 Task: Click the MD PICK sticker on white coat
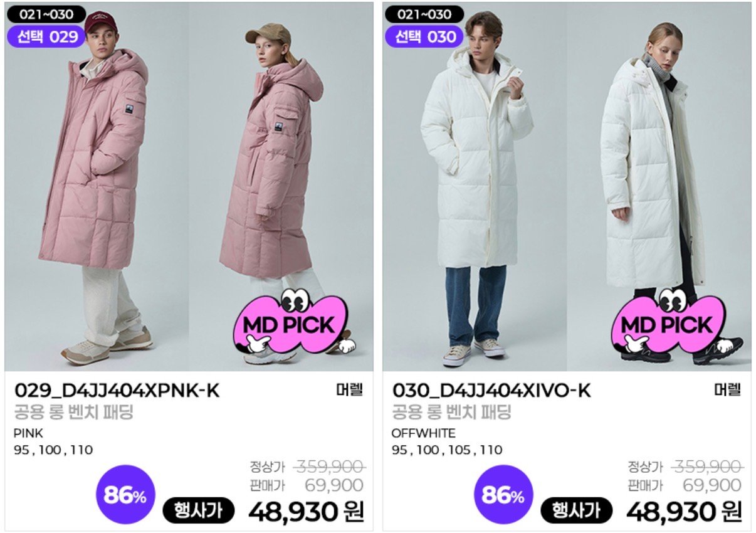coord(670,324)
